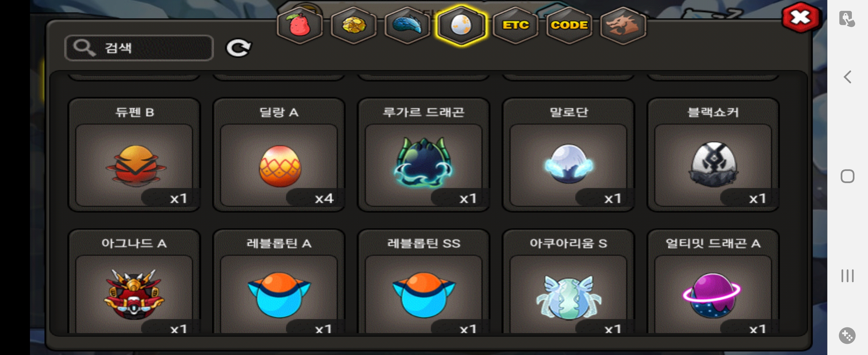The image size is (868, 355).
Task: Select the highlighted egg category tab
Action: coord(461,26)
